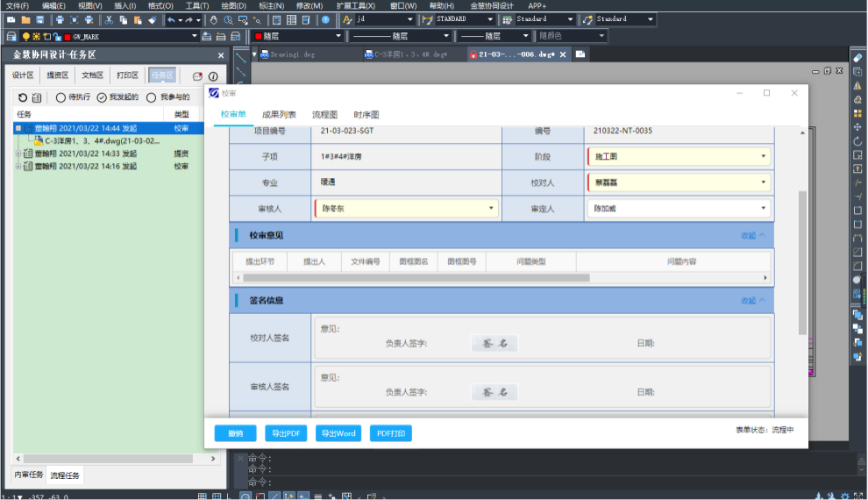Switch to the 设计区 panel tab
868x500 pixels.
pos(23,75)
